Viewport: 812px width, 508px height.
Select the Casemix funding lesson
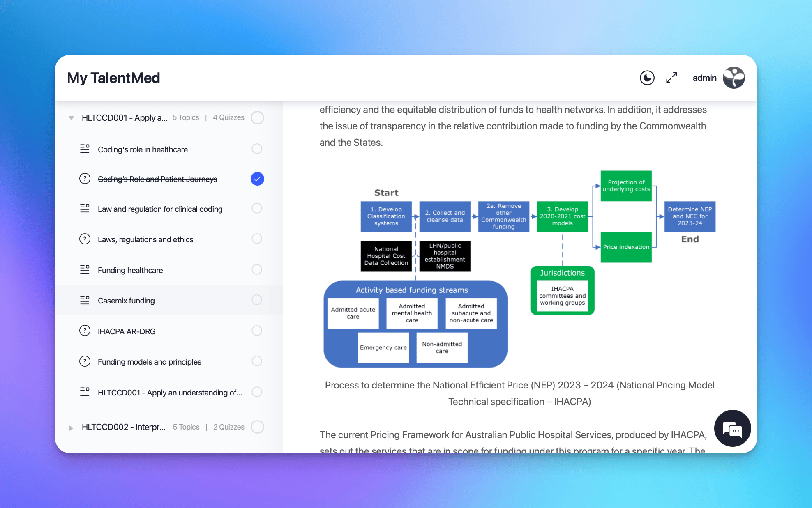pos(126,301)
